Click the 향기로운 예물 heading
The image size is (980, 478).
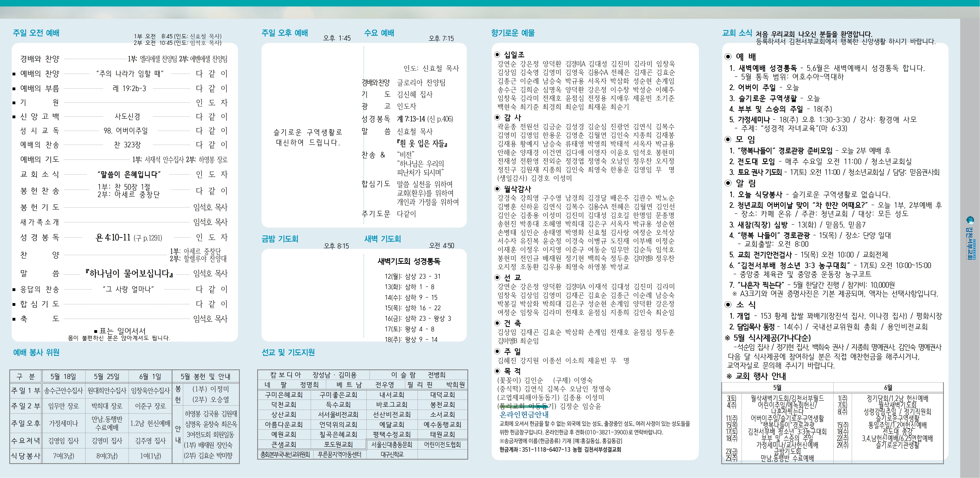point(513,33)
